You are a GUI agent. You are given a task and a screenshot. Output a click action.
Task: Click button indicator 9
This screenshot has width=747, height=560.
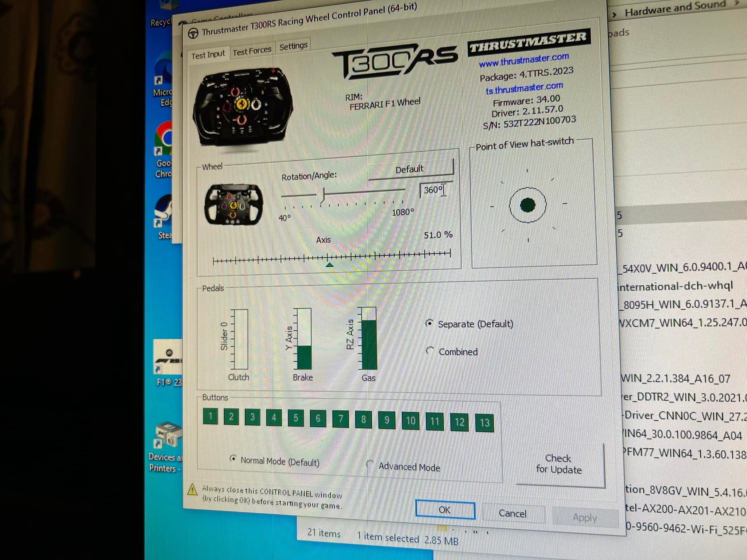387,420
